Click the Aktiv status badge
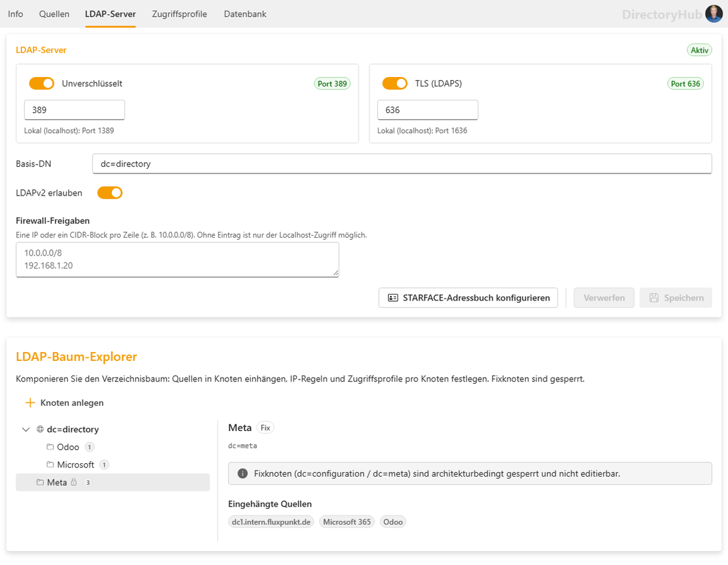The width and height of the screenshot is (728, 565). click(x=699, y=50)
